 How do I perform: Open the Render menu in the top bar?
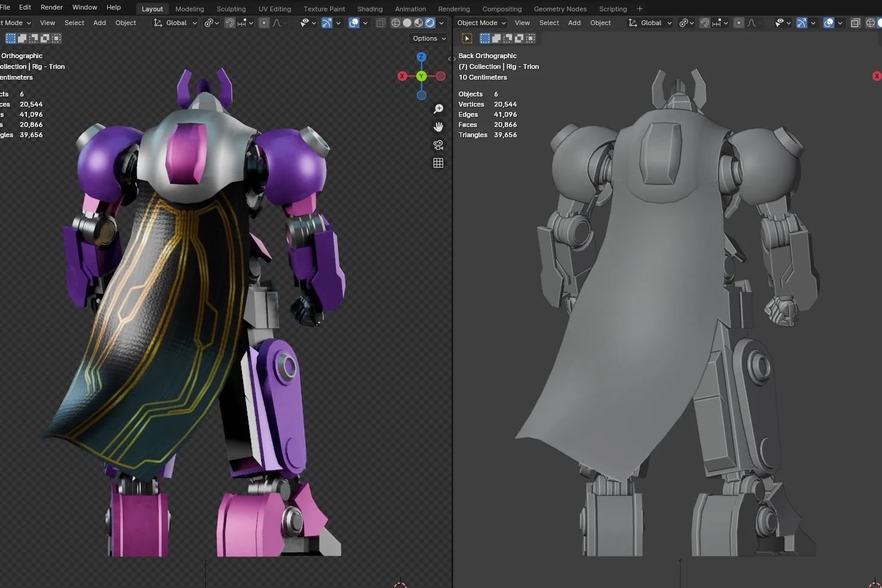(51, 7)
